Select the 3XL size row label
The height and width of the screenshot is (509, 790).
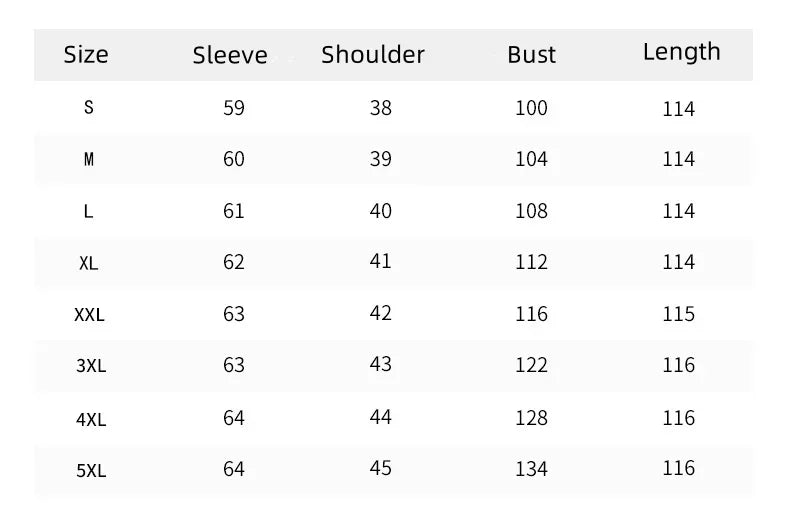(90, 366)
